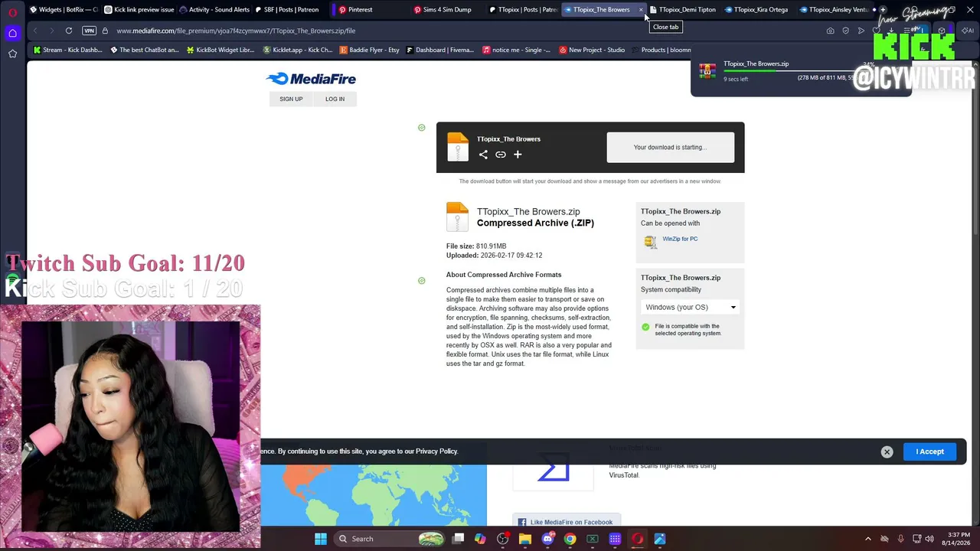Click the LOG IN button
980x551 pixels.
(x=335, y=99)
